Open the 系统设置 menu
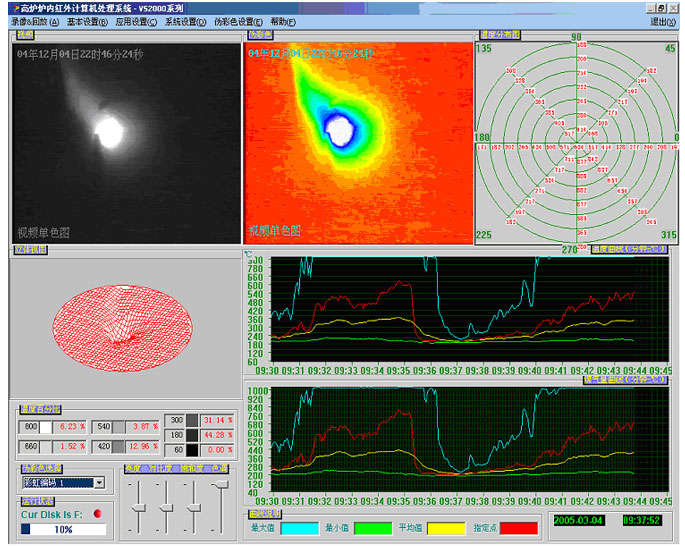 (186, 21)
